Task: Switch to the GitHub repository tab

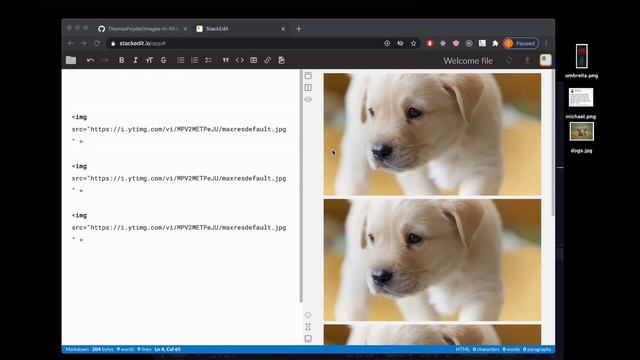Action: (x=143, y=29)
